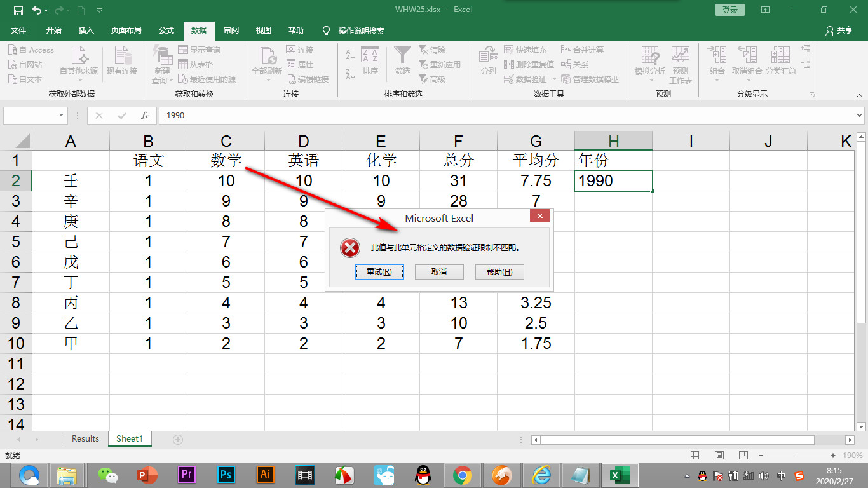Switch to the 视图 ribbon tab
This screenshot has width=868, height=488.
tap(263, 30)
